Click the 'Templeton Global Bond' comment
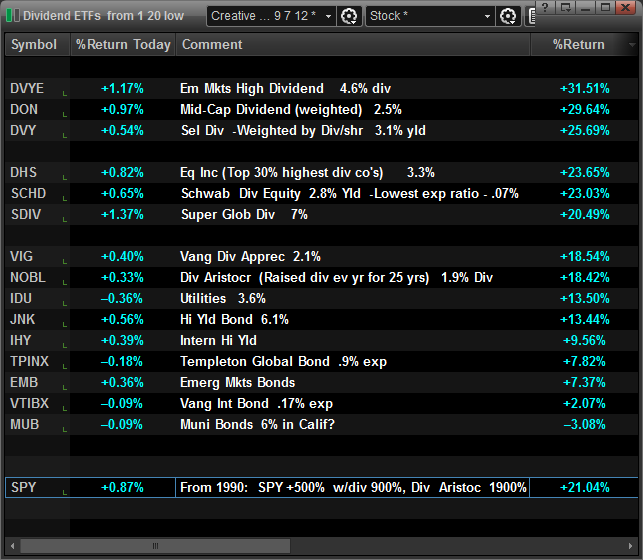This screenshot has height=560, width=643. (283, 362)
